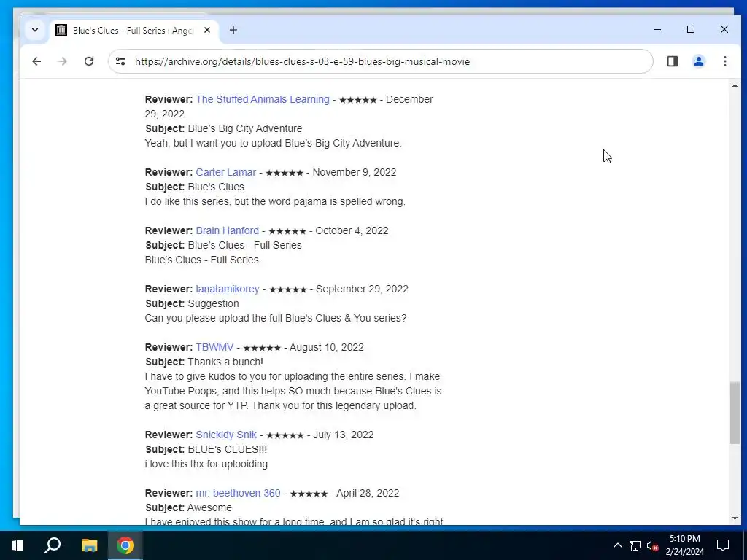Open reviewer lanatamikorey's profile
The height and width of the screenshot is (560, 747).
click(228, 289)
